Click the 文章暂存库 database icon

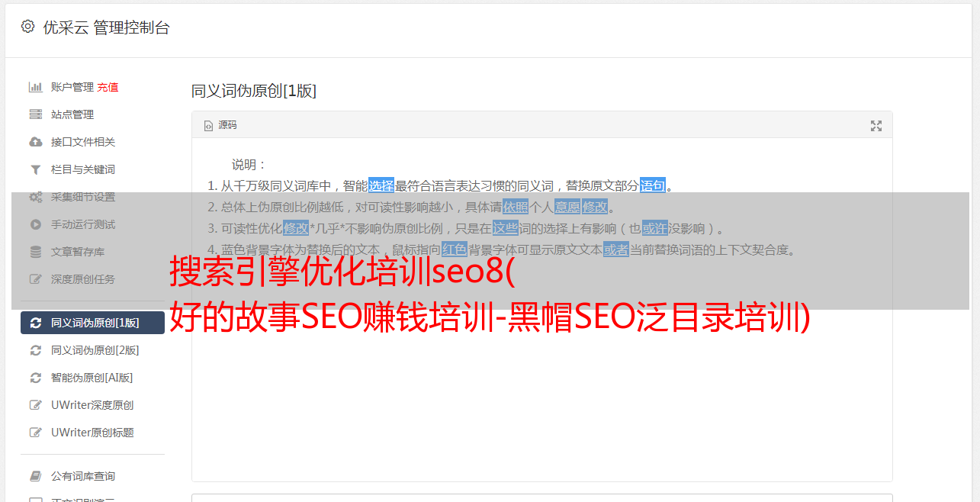(x=35, y=252)
